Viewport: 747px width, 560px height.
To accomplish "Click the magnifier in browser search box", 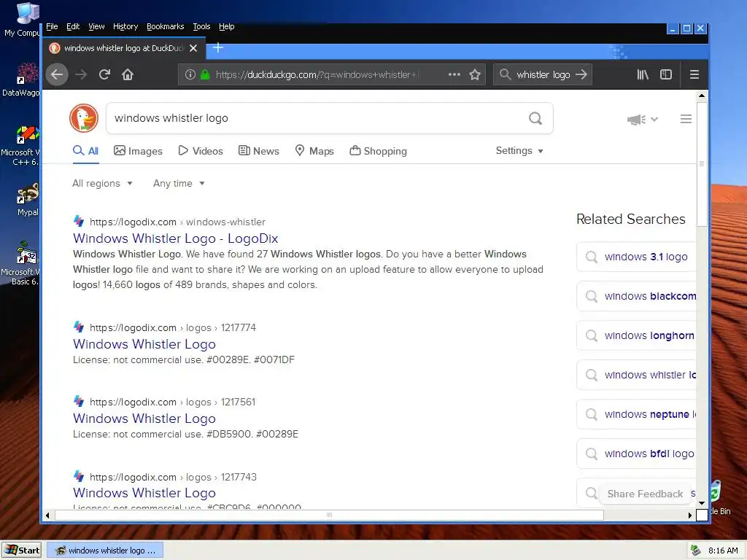I will [x=505, y=74].
